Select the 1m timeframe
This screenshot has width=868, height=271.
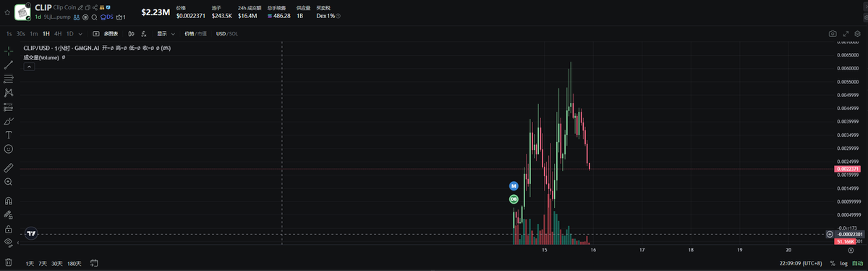[x=34, y=33]
